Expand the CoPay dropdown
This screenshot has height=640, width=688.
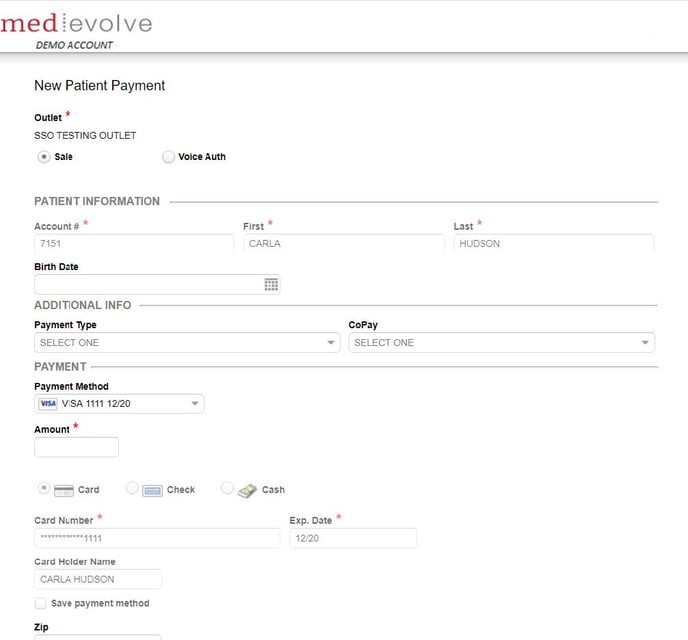tap(501, 343)
